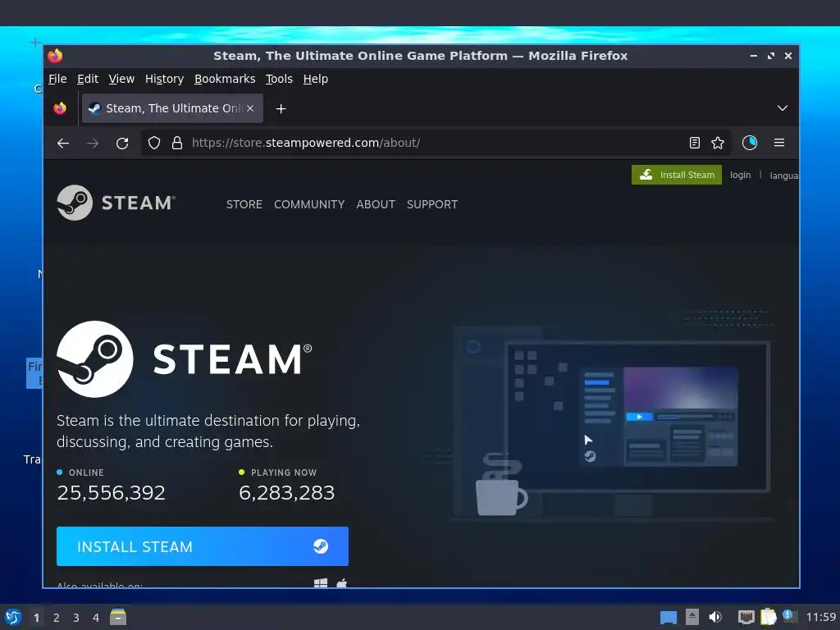Open the clipboard tray icon
This screenshot has width=840, height=630.
(x=768, y=617)
